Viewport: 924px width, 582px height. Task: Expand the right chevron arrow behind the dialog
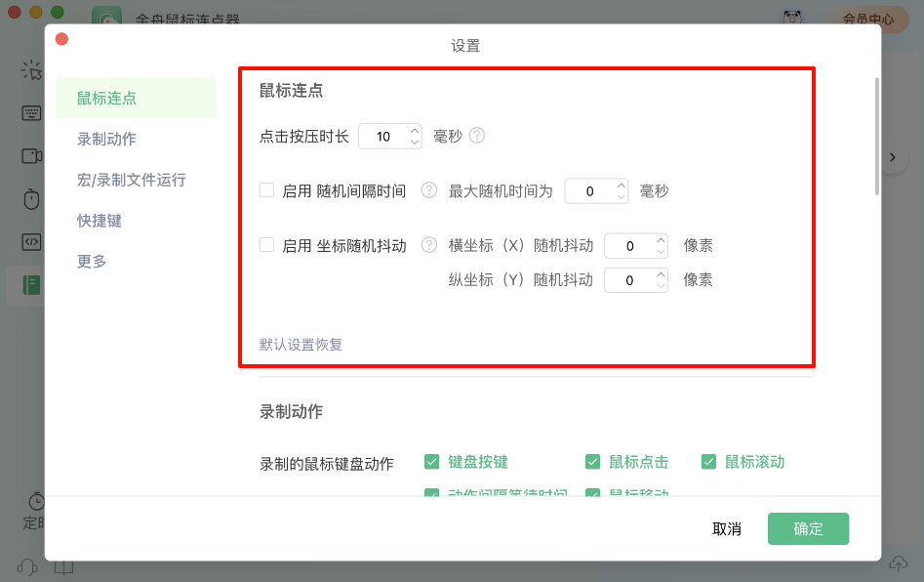893,157
